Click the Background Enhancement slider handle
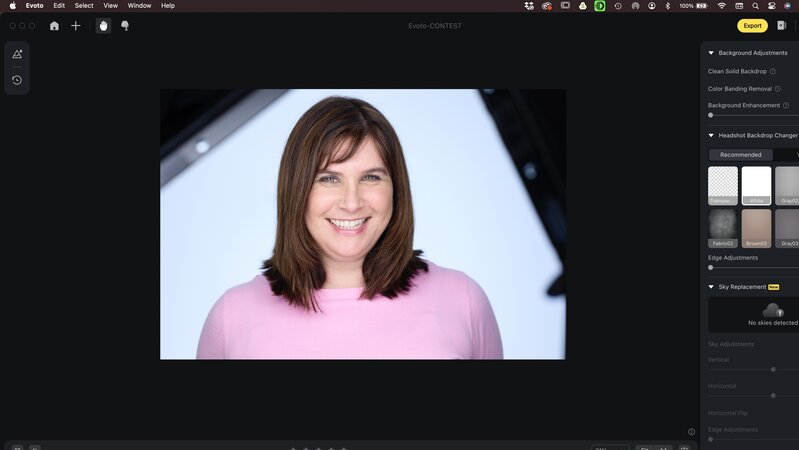 click(711, 115)
